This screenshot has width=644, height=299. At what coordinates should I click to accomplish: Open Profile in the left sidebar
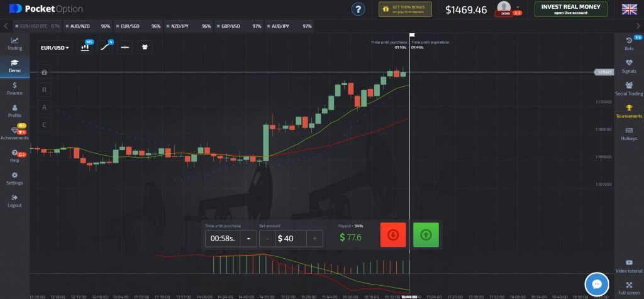click(x=15, y=111)
